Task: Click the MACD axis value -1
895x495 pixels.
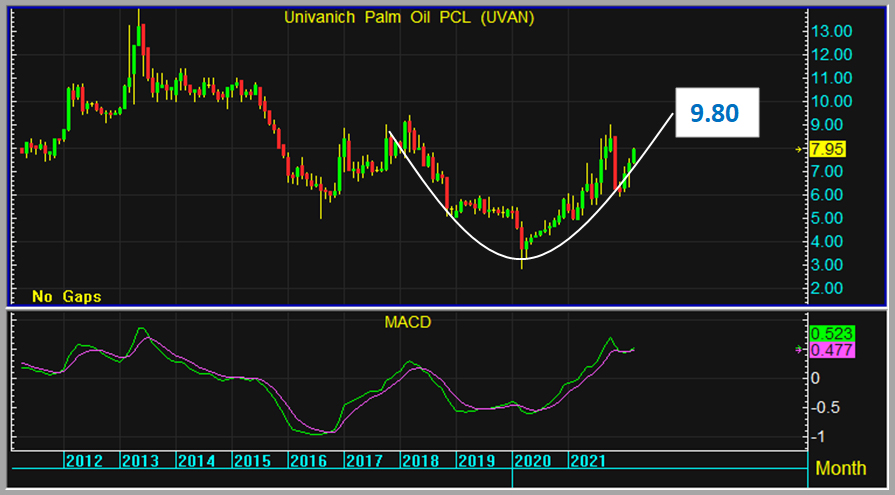Action: point(816,437)
